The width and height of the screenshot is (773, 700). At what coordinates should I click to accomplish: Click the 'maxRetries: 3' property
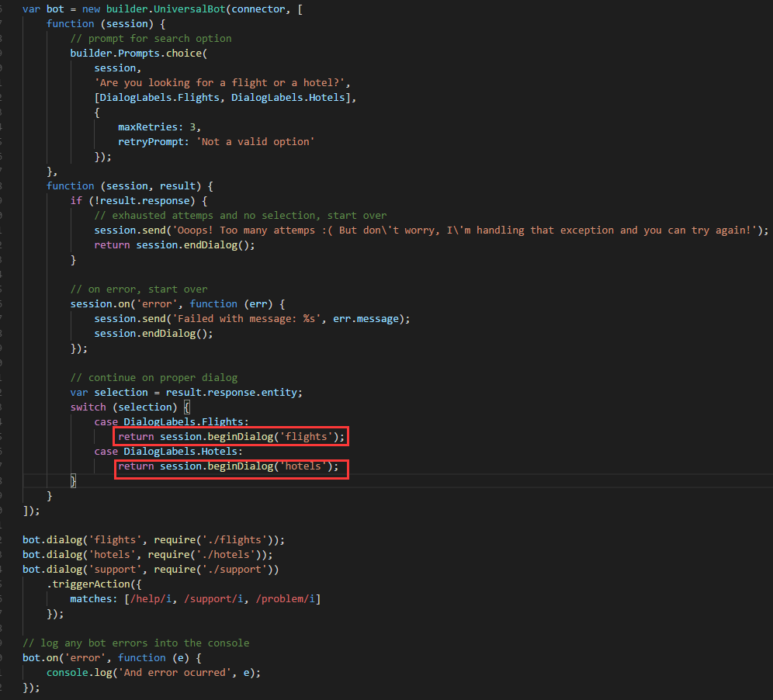tap(157, 127)
